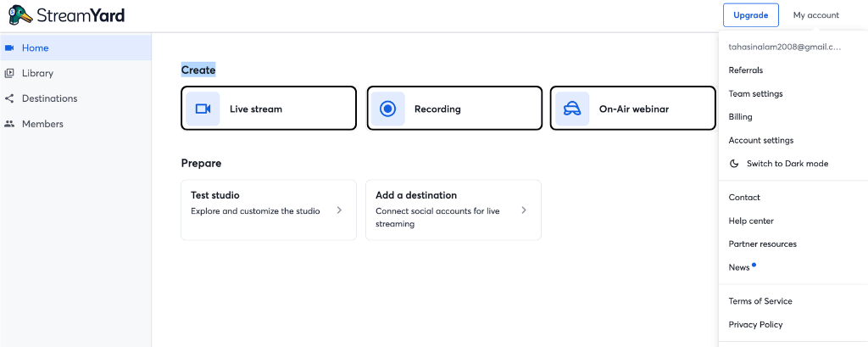
Task: Open Privacy Policy link
Action: tap(755, 325)
